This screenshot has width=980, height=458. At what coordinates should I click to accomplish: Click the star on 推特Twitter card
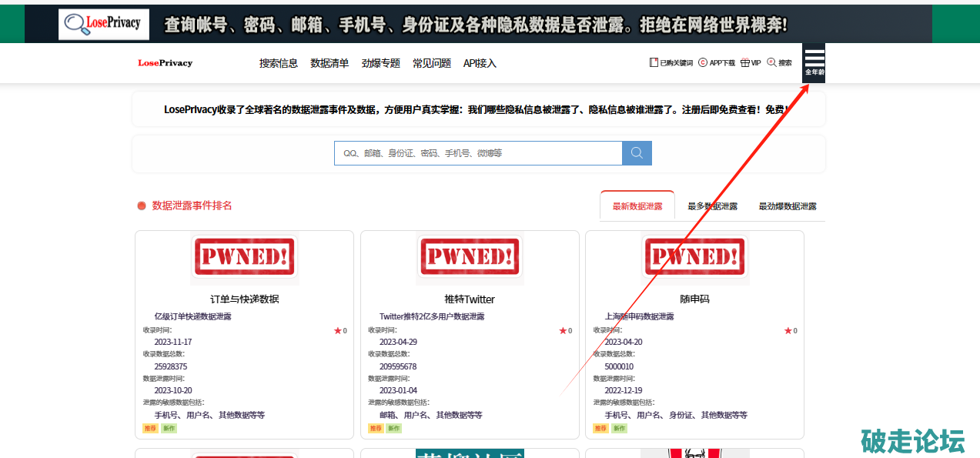tap(563, 331)
